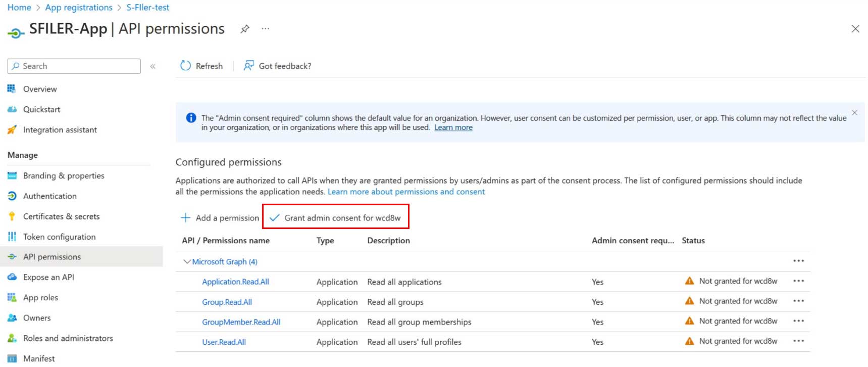Click the Description column header
The image size is (868, 367).
pyautogui.click(x=388, y=241)
